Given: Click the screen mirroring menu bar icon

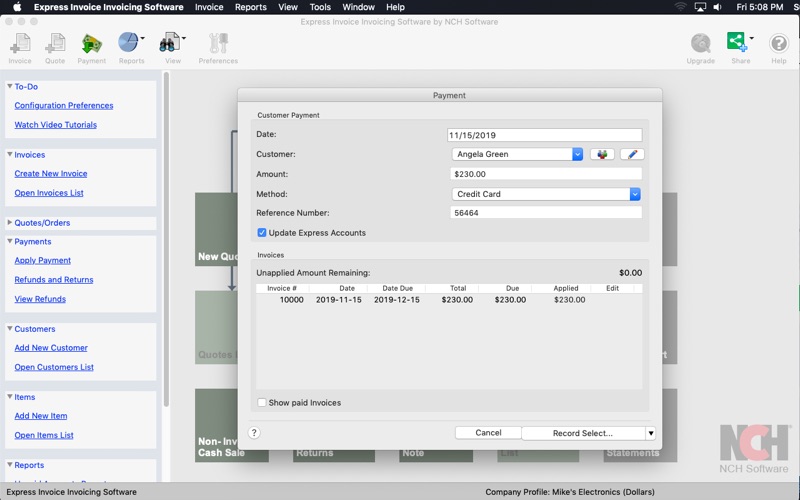Looking at the screenshot, I should pyautogui.click(x=700, y=7).
